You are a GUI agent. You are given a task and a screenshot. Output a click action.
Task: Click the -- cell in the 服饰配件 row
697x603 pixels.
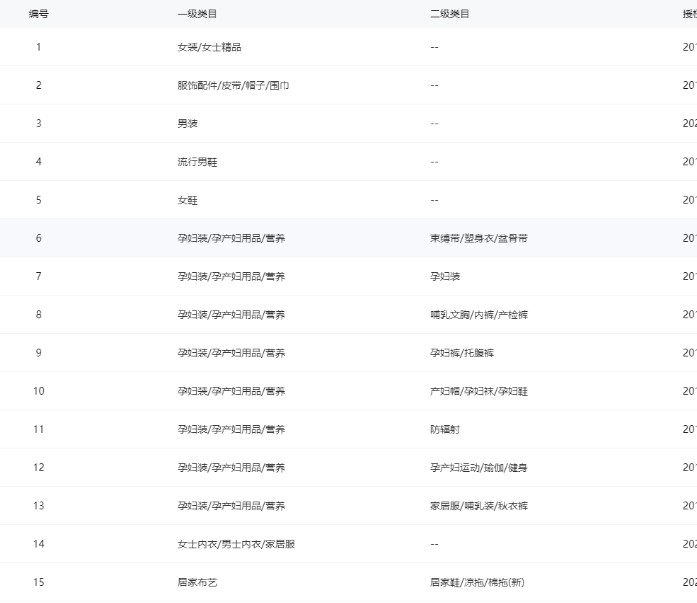(x=434, y=85)
